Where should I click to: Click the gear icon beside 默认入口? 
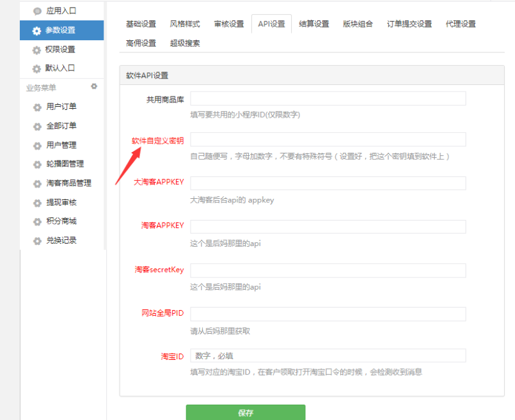[x=37, y=68]
